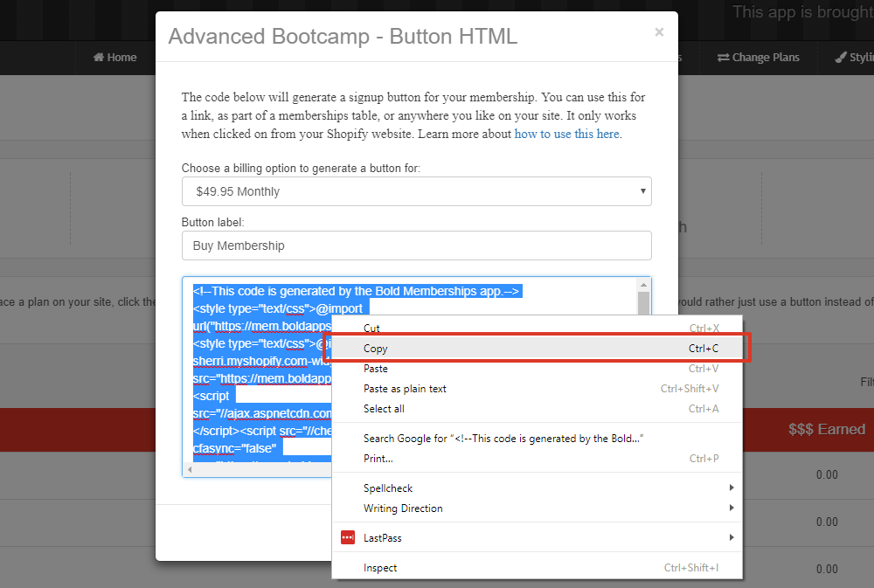874x588 pixels.
Task: Expand the Writing Direction submenu
Action: pyautogui.click(x=538, y=508)
